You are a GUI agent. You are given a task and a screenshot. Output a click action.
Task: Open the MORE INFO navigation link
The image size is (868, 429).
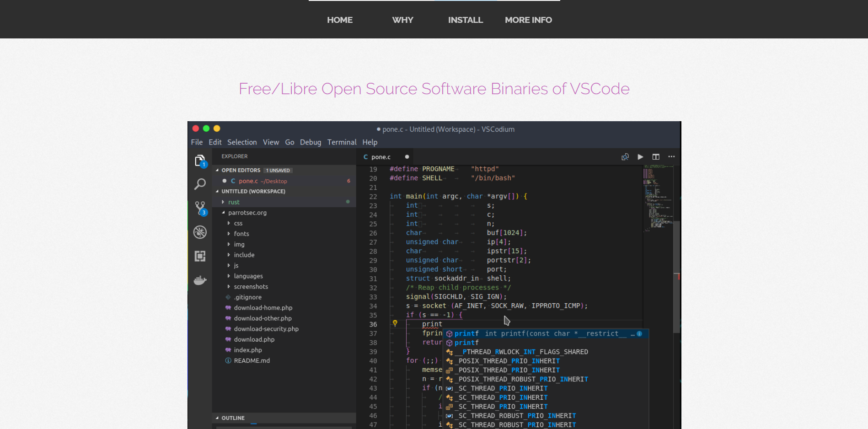(x=528, y=20)
